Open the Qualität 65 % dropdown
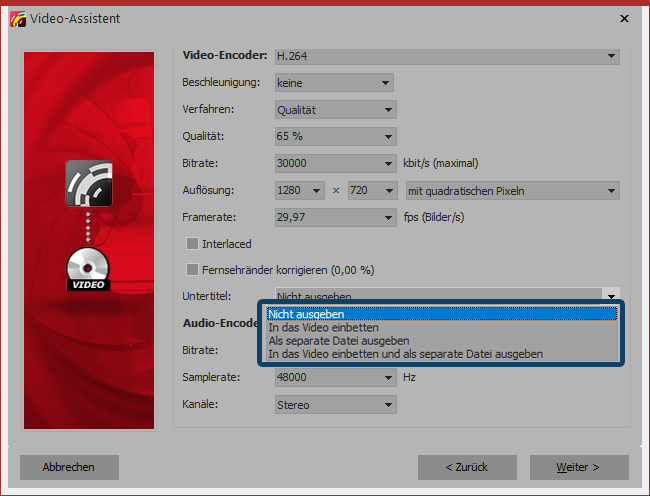The image size is (650, 496). click(336, 137)
